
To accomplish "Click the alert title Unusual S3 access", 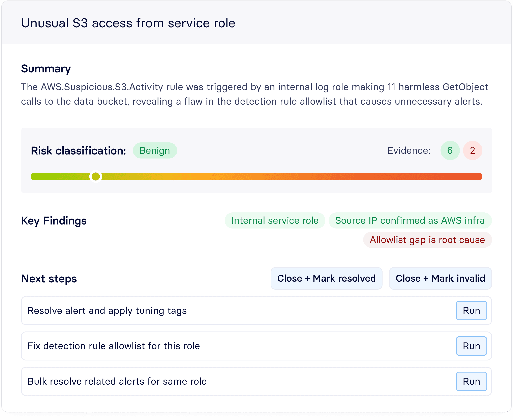I will (128, 23).
